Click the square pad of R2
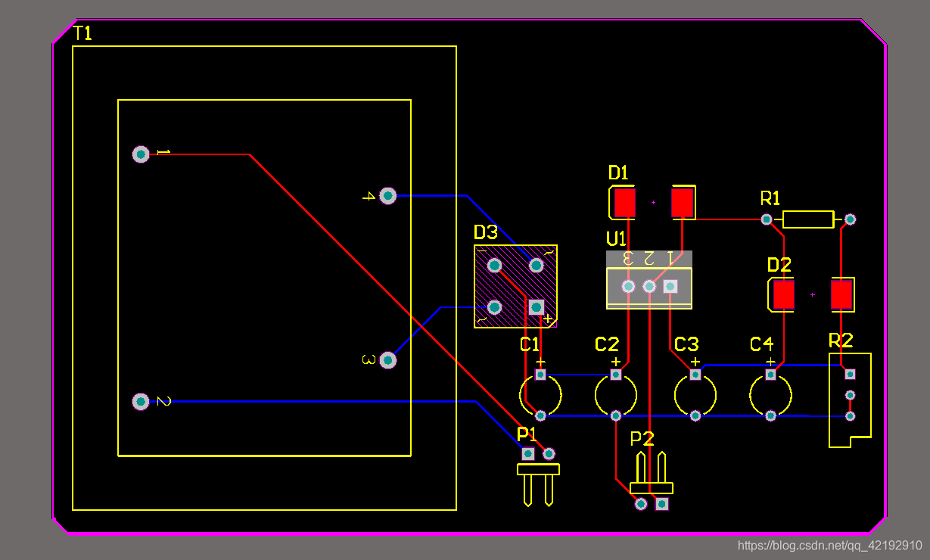The height and width of the screenshot is (560, 930). [x=850, y=374]
